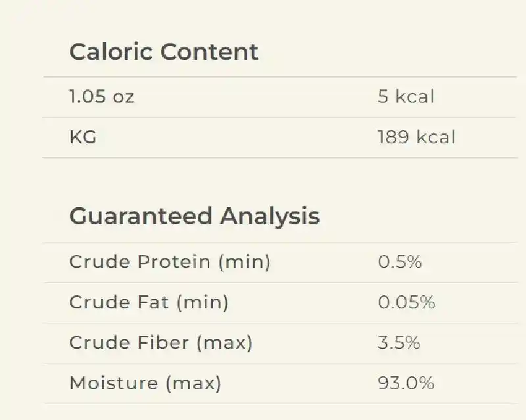Image resolution: width=526 pixels, height=420 pixels.
Task: Select the "1.05 oz" serving size label
Action: point(102,97)
